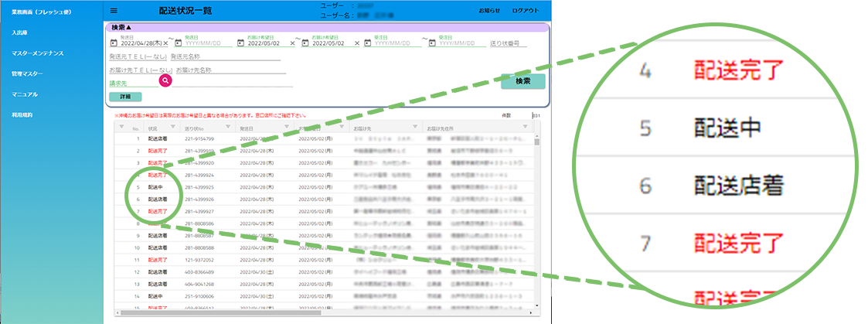The height and width of the screenshot is (324, 868).
Task: Select row with 送り状No 251-9100606
Action: click(x=325, y=295)
